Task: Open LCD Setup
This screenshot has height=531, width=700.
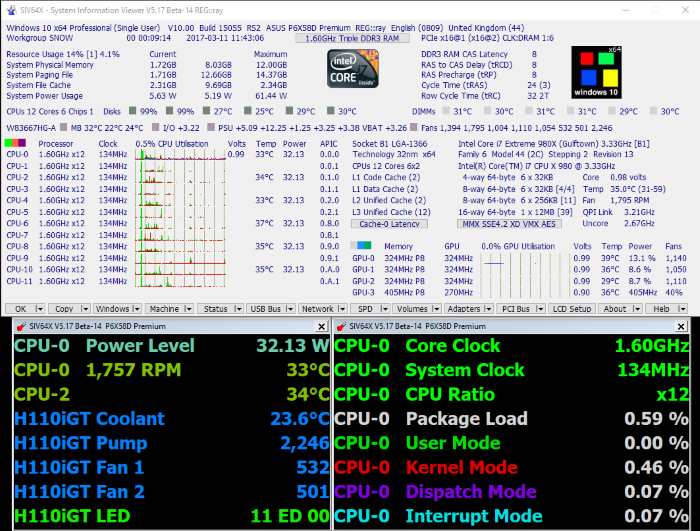Action: pyautogui.click(x=572, y=309)
